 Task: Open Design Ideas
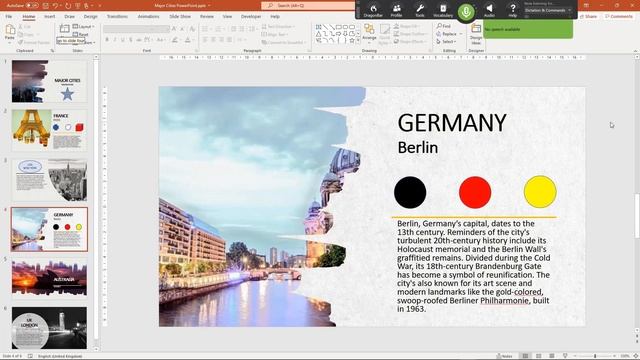(476, 34)
